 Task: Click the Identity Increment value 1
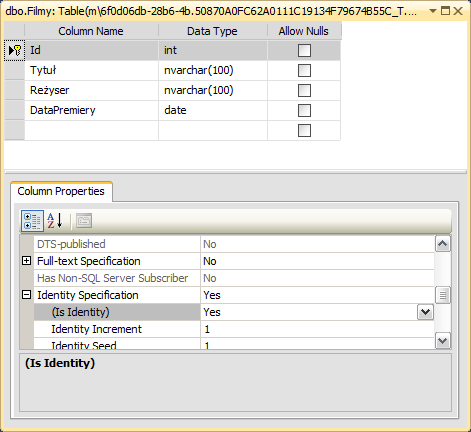pos(317,329)
